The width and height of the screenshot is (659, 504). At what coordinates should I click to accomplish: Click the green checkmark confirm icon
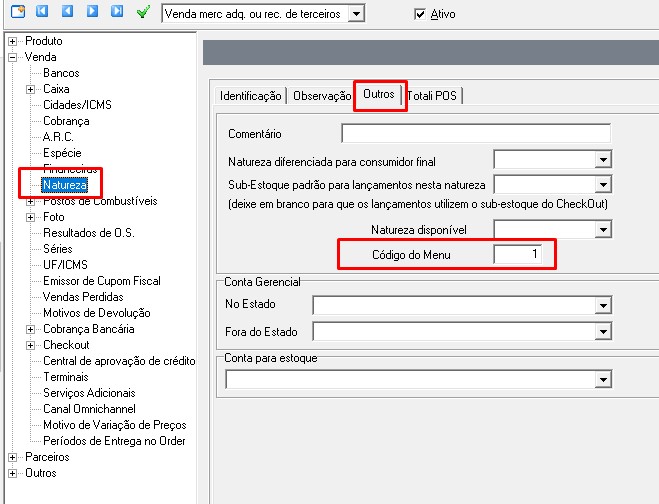[x=143, y=13]
